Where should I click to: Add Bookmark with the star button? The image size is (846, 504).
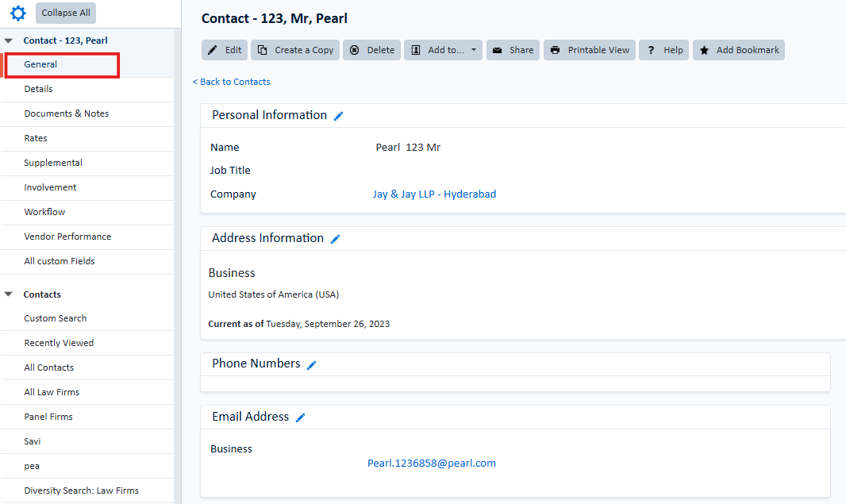pos(739,50)
